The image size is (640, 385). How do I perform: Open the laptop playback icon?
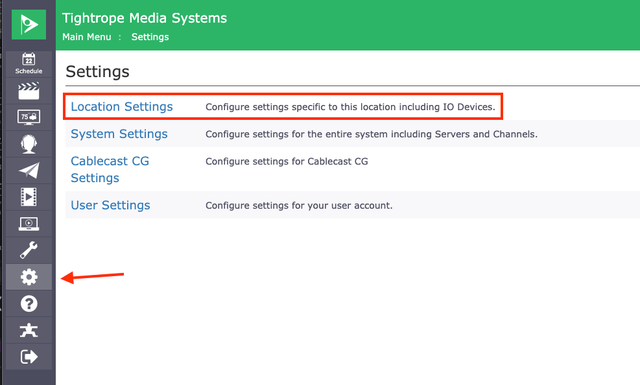29,223
